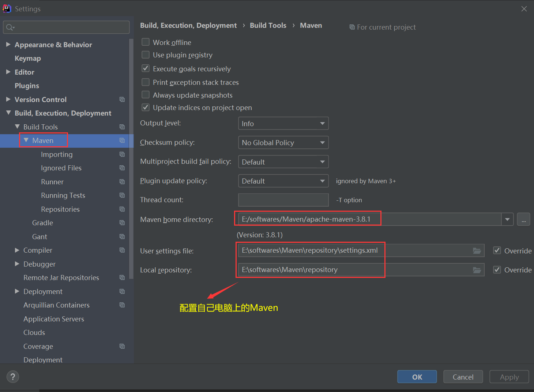Toggle Always update snapshots checkbox
The image size is (534, 392).
(x=146, y=95)
